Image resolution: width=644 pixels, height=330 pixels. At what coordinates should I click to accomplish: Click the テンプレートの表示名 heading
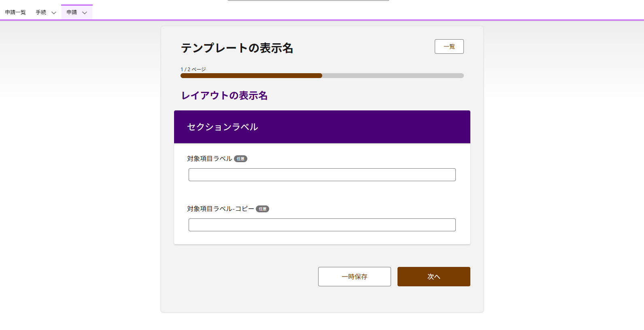(x=237, y=48)
